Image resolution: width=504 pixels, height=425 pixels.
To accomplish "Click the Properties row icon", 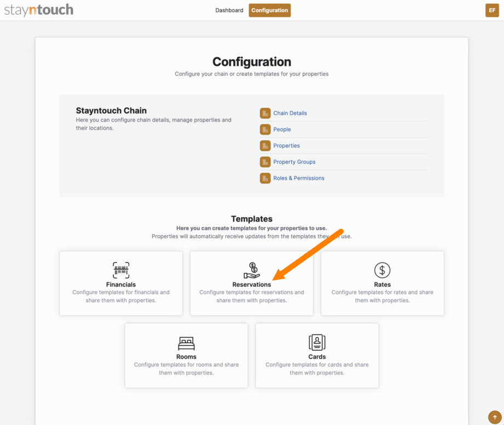I will click(265, 146).
